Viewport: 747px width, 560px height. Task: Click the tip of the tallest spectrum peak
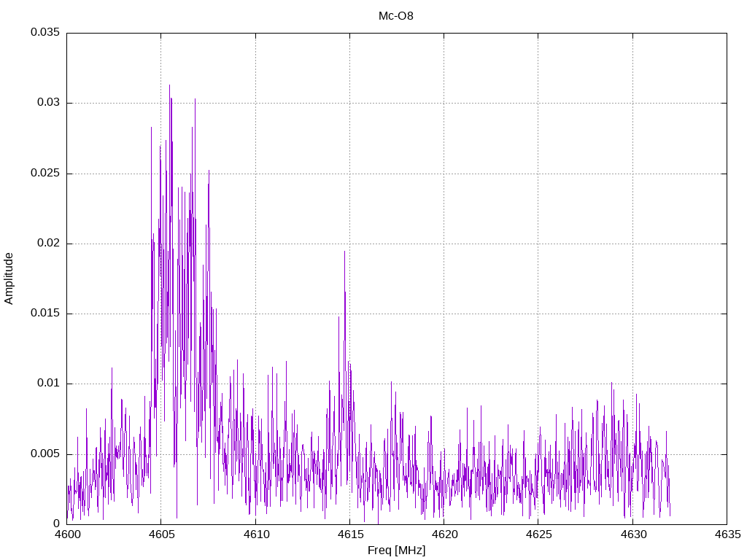169,85
